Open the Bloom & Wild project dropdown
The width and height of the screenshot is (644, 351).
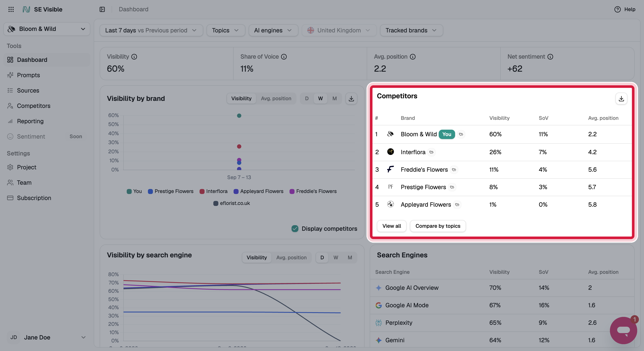[47, 29]
